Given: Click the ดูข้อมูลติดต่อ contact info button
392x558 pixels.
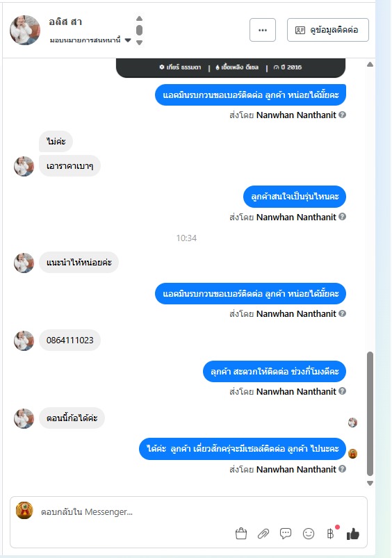Looking at the screenshot, I should pos(328,30).
